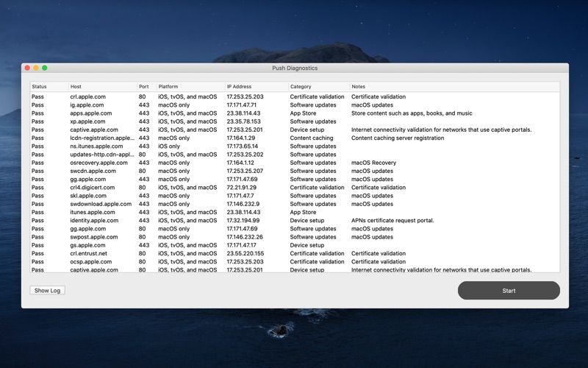Click IP address 17.253.25.202
The width and height of the screenshot is (588, 368).
pos(245,155)
